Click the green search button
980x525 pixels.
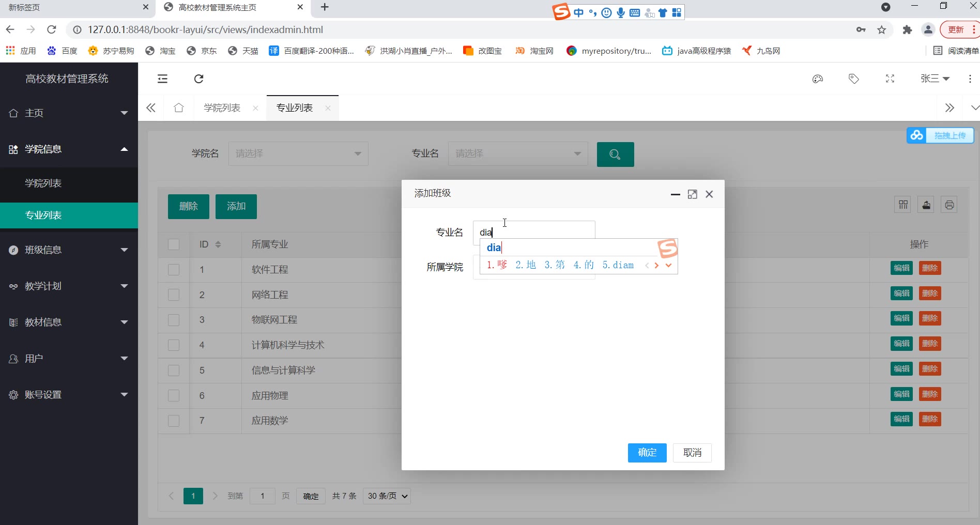click(615, 154)
